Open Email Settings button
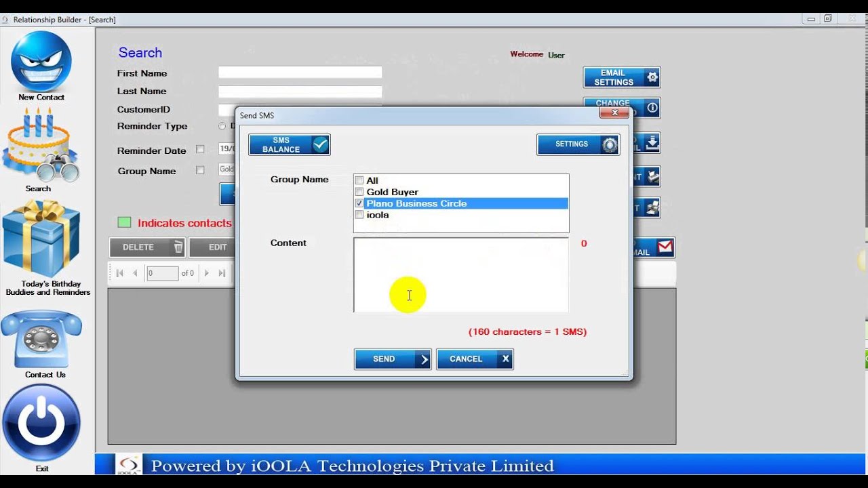This screenshot has width=868, height=488. pos(622,77)
